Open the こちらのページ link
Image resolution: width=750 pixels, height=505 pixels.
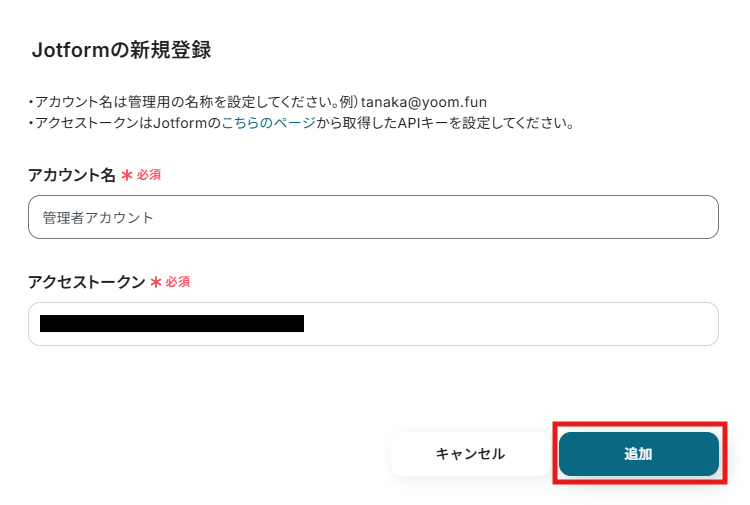point(268,123)
